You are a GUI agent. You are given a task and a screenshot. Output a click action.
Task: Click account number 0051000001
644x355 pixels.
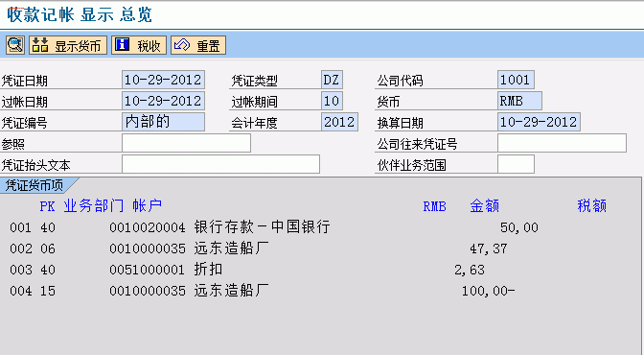[x=147, y=270]
